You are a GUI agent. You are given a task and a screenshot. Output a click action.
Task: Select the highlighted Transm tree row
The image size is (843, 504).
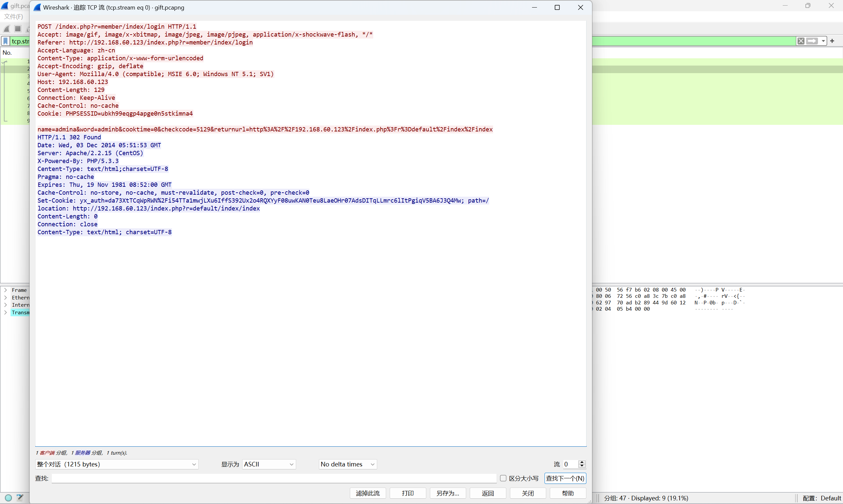[20, 313]
